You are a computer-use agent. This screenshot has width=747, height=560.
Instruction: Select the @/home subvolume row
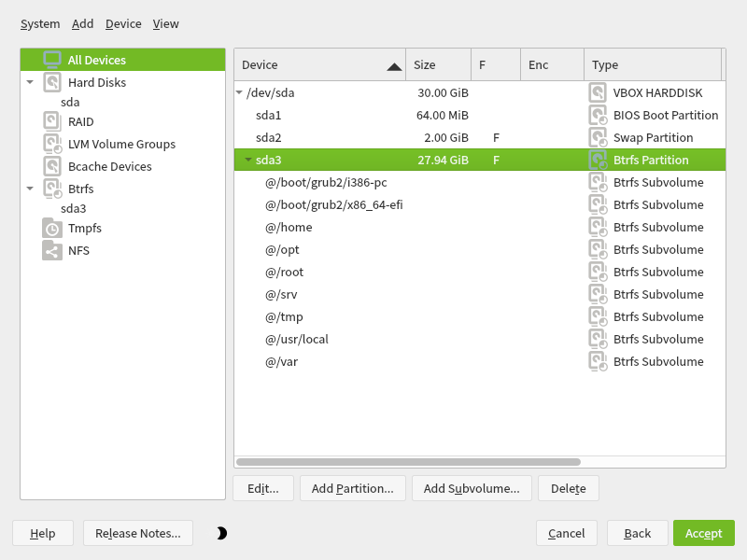pos(289,227)
